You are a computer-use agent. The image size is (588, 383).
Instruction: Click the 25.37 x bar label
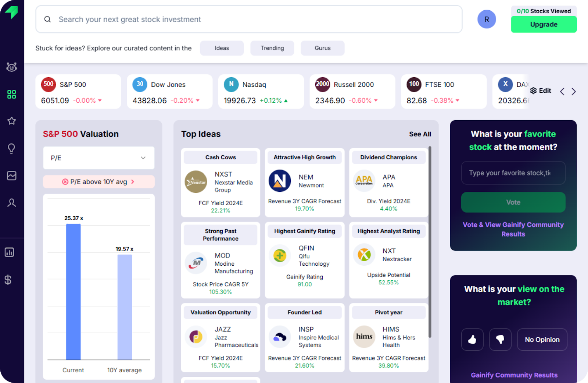point(73,218)
